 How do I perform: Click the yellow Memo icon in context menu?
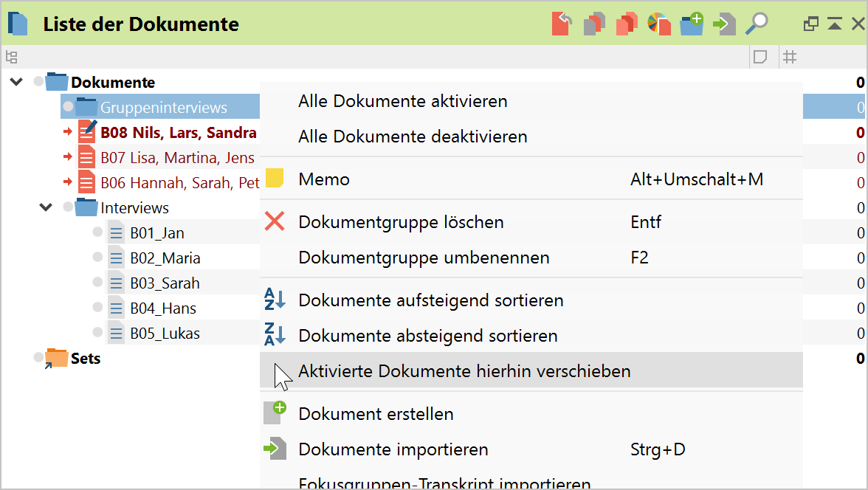click(275, 179)
